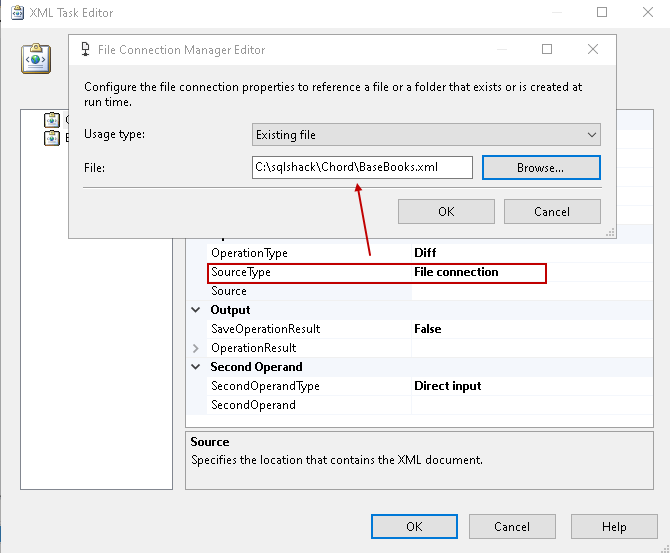Click the SecondOperandType Direct input value
Image resolution: width=670 pixels, height=553 pixels.
[x=447, y=386]
